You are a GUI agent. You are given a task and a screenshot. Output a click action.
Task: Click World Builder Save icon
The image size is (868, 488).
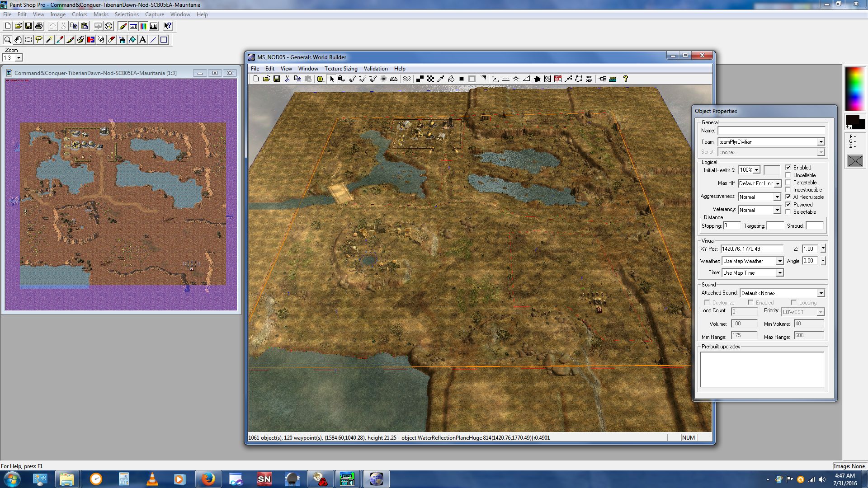pos(277,79)
